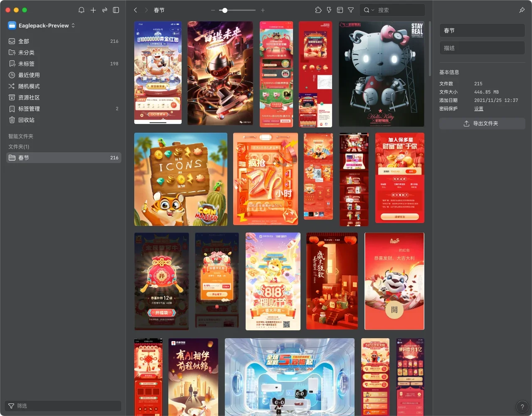Select the 有AI相伴 前程似锦 poster thumbnail
Viewport: 532px width, 416px height.
(193, 377)
